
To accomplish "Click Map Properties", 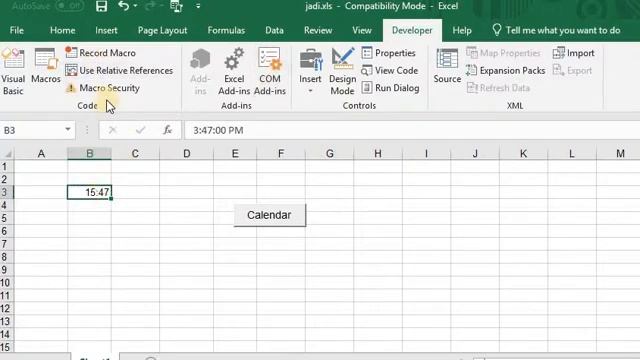I will [x=503, y=53].
